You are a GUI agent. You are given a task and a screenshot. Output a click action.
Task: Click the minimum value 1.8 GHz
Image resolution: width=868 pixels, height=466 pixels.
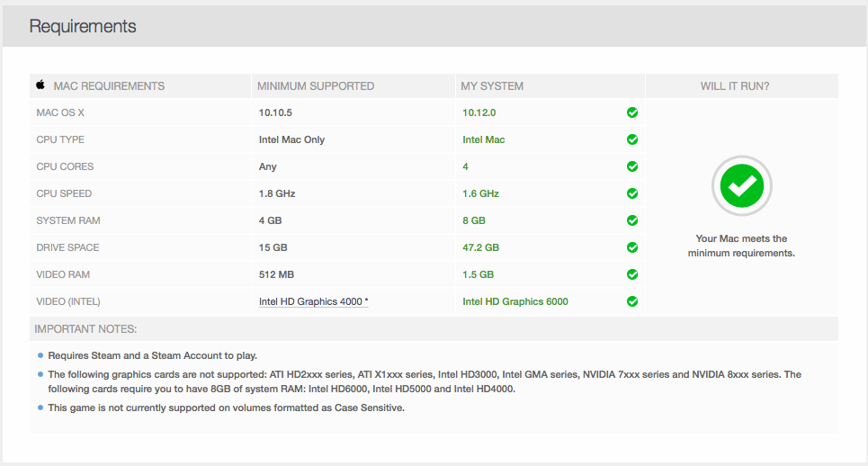click(277, 193)
